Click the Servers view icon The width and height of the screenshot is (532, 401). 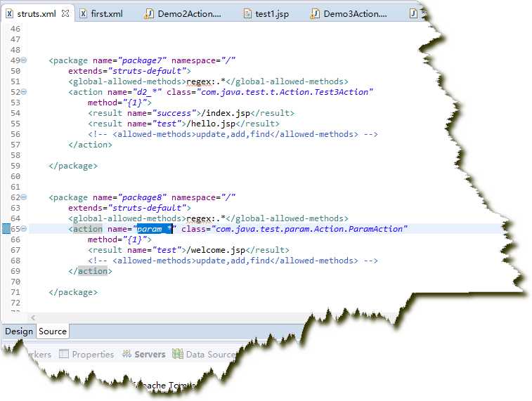[126, 354]
